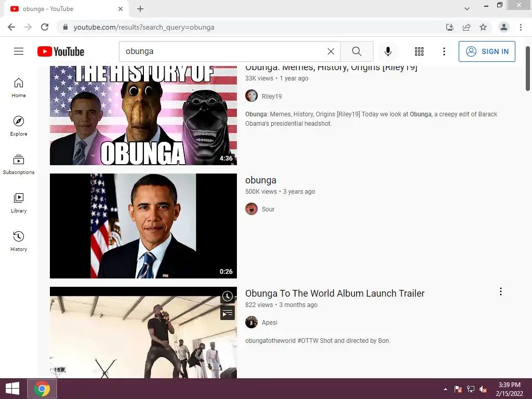Click Sour channel avatar

251,209
